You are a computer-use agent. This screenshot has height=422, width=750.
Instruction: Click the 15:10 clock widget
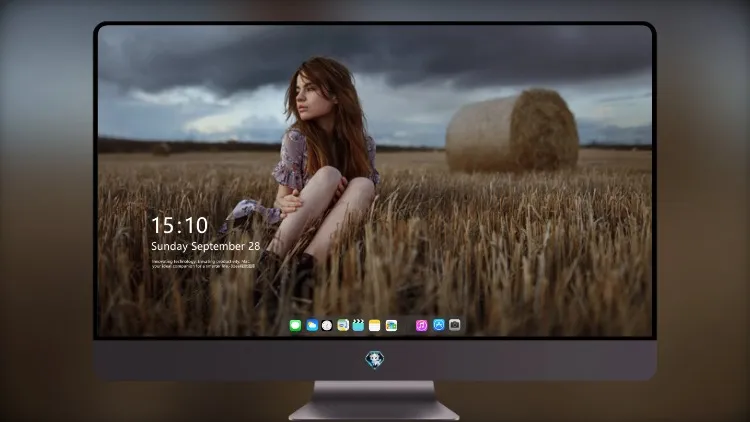(x=179, y=225)
